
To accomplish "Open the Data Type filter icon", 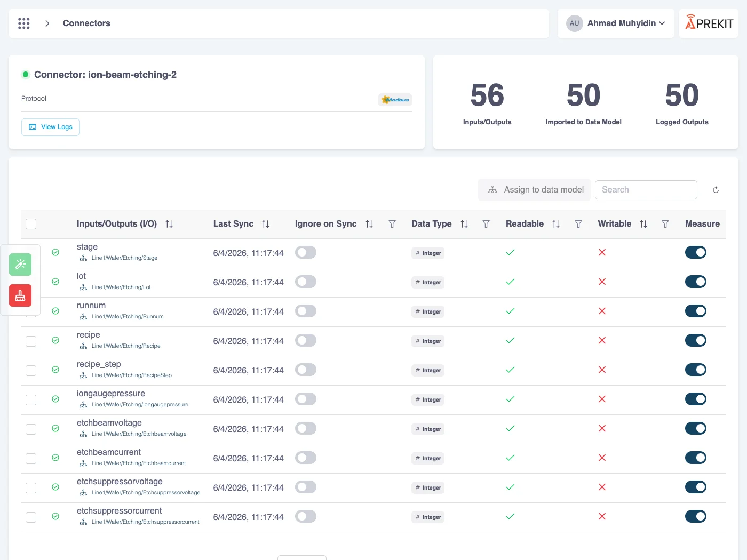I will (486, 224).
